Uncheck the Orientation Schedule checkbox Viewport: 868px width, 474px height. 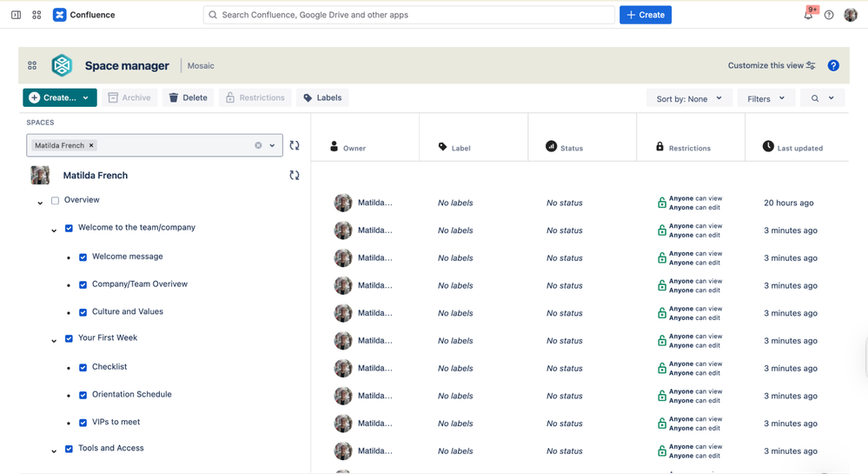click(83, 395)
